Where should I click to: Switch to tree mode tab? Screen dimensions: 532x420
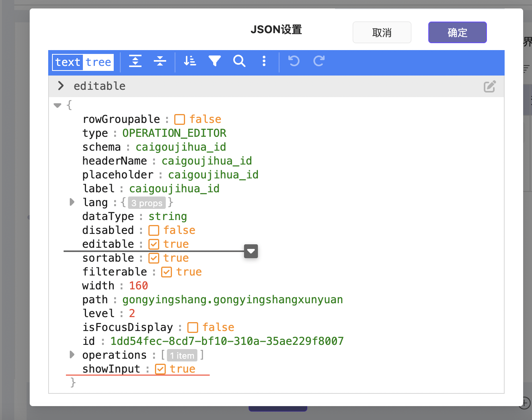(x=98, y=62)
